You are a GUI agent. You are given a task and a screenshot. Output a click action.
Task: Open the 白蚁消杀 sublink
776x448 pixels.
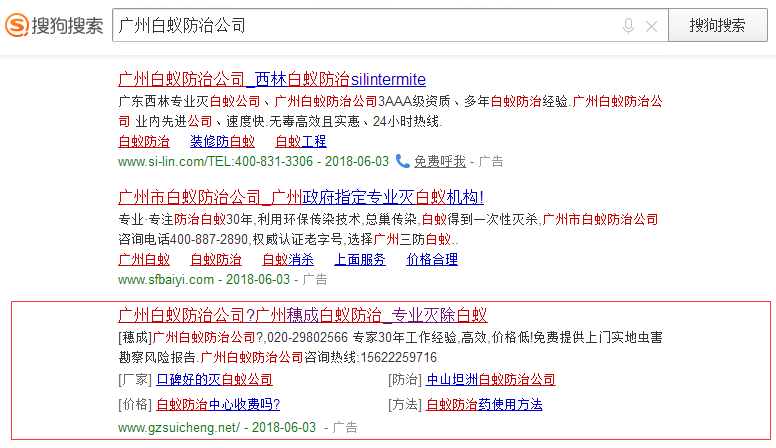288,259
